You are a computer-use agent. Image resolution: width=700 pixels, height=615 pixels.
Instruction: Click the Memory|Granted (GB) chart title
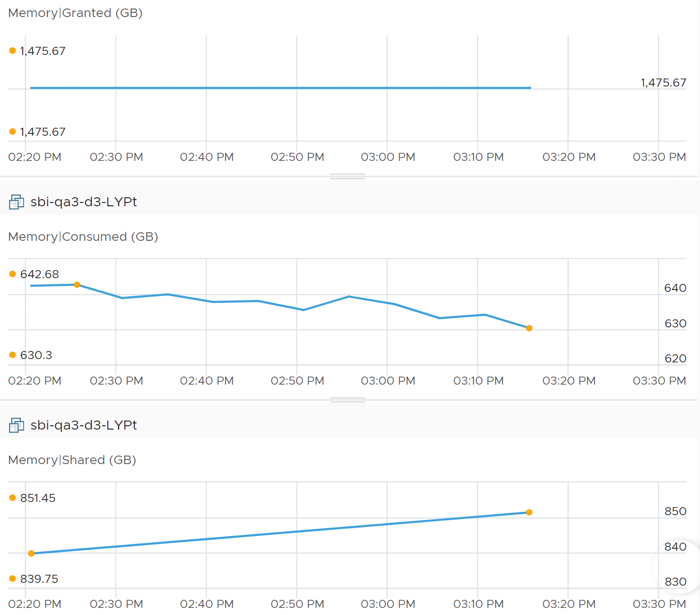(x=76, y=13)
